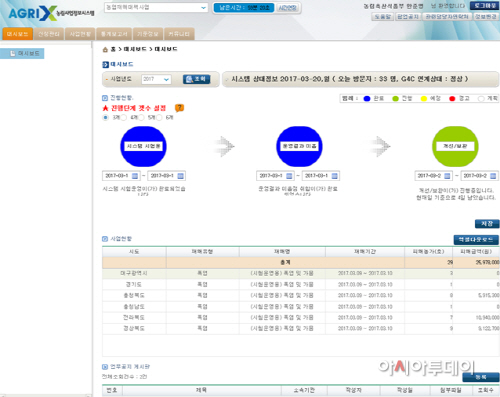Click the green 개선/보완 stage circle

pyautogui.click(x=455, y=146)
